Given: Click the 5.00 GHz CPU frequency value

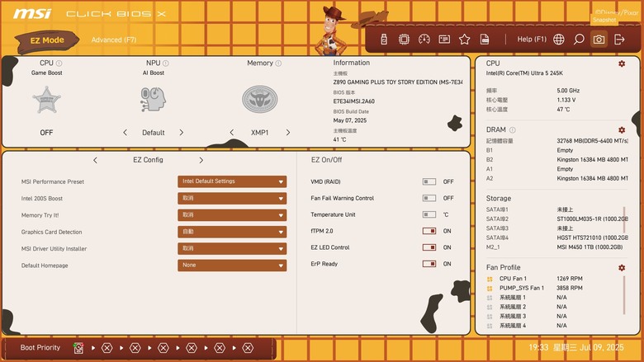Looking at the screenshot, I should pos(568,91).
